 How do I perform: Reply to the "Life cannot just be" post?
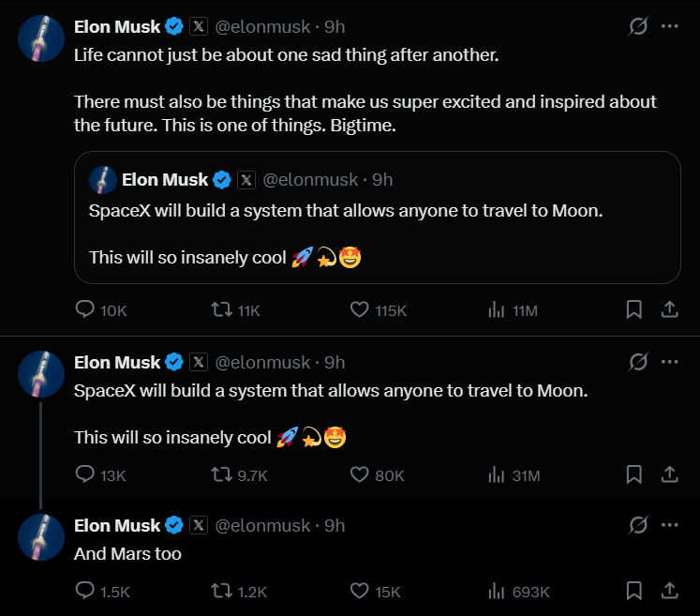[x=85, y=310]
